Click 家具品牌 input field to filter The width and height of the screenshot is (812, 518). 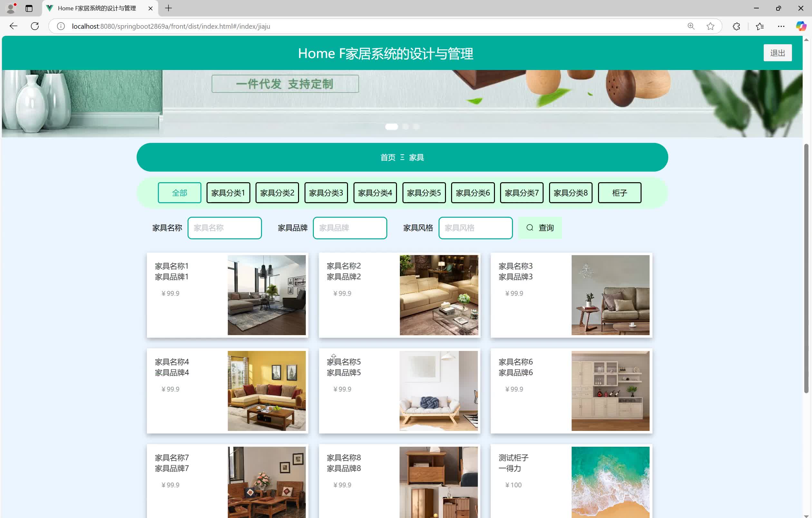tap(350, 228)
